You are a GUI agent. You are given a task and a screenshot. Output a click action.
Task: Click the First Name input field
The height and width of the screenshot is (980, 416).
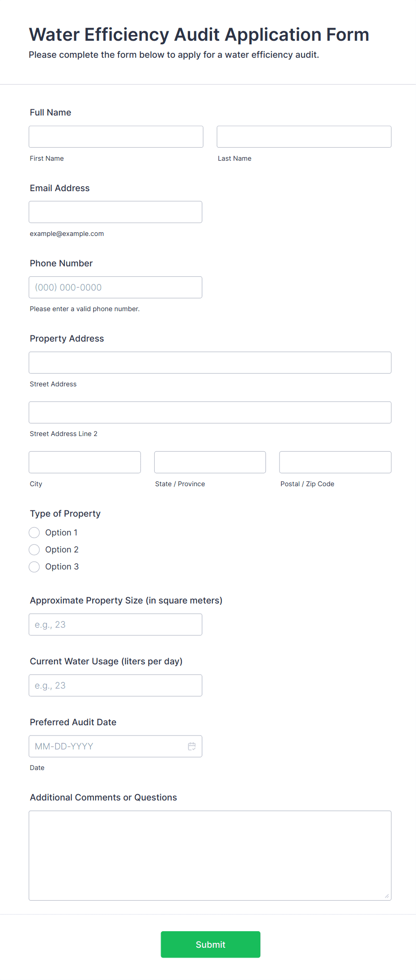[115, 137]
